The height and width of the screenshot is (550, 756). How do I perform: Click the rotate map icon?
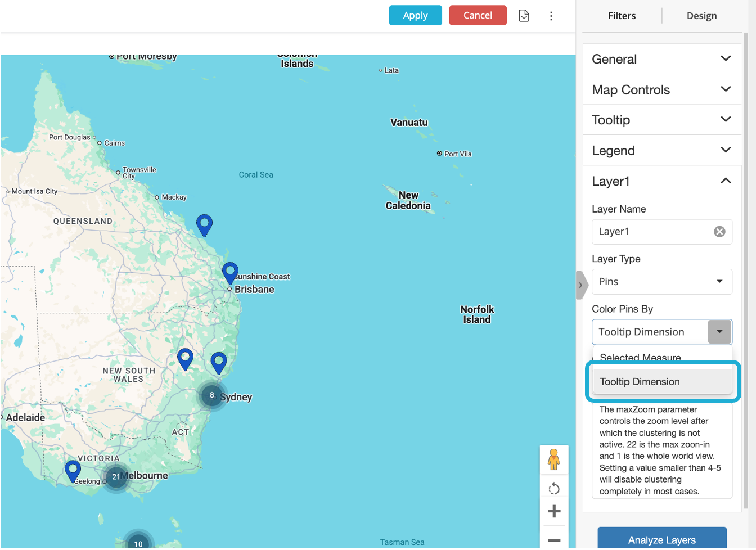point(553,488)
